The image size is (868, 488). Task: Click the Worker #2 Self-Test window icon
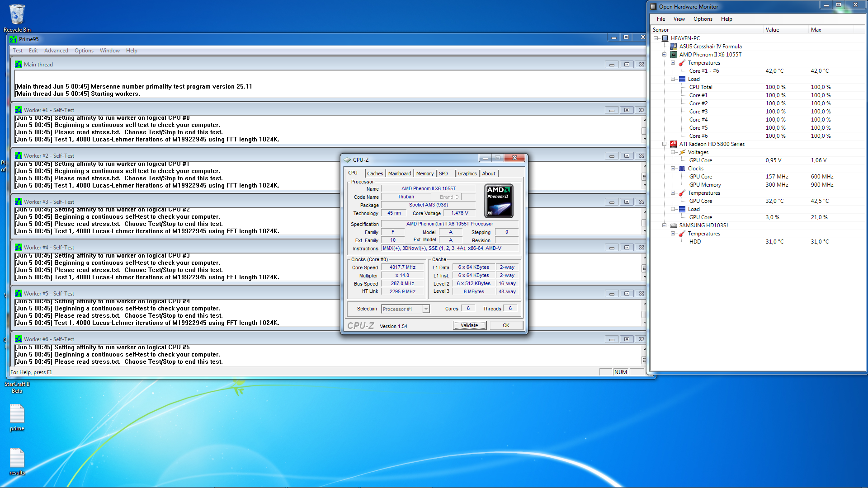point(19,156)
